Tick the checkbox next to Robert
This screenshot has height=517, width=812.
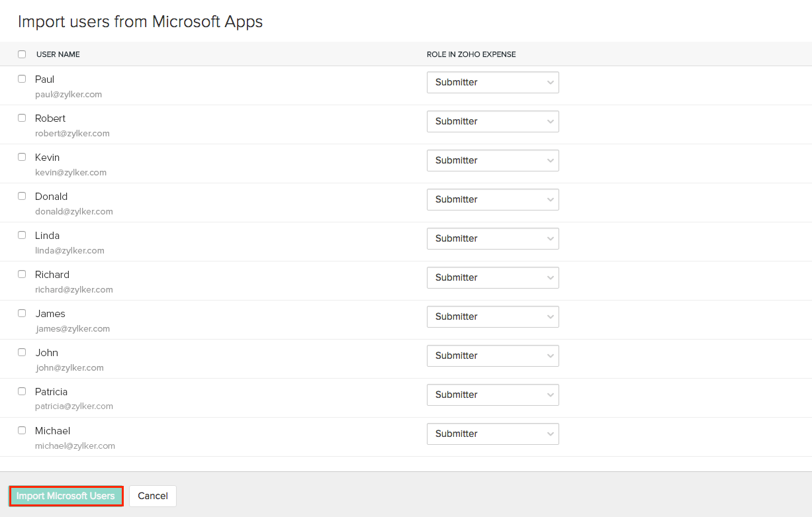click(x=22, y=118)
